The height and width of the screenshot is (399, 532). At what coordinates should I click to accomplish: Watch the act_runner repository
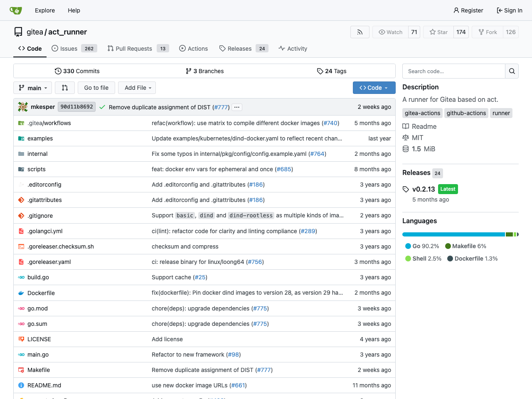click(x=390, y=32)
